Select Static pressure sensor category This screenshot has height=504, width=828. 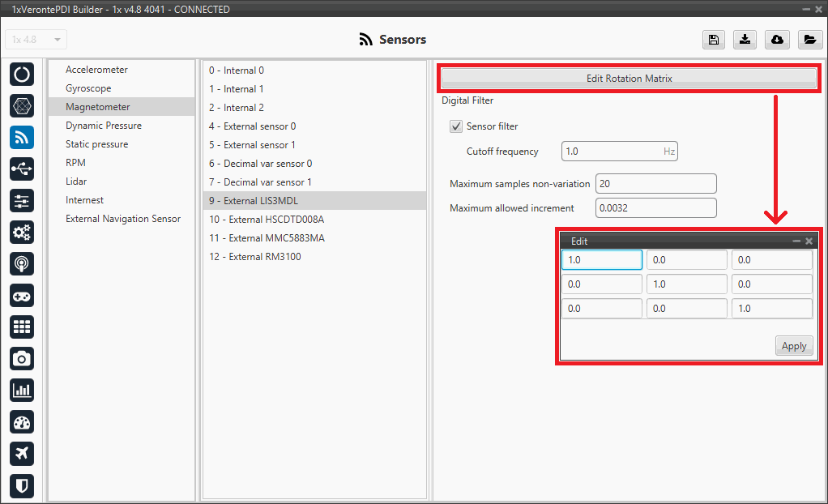click(x=96, y=144)
